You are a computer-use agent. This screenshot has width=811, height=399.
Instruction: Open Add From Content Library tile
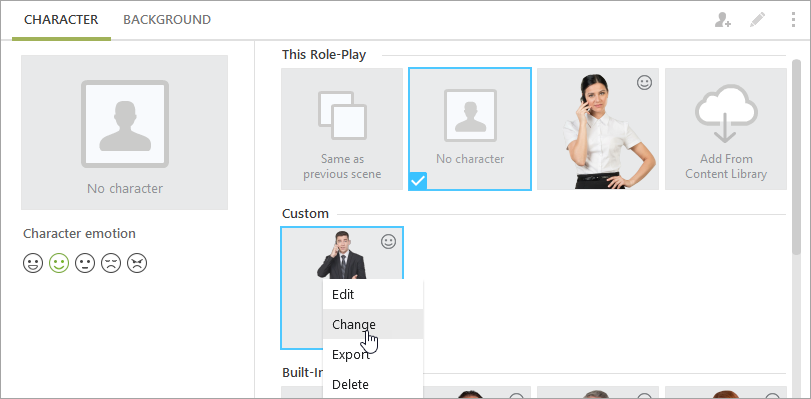pos(726,129)
